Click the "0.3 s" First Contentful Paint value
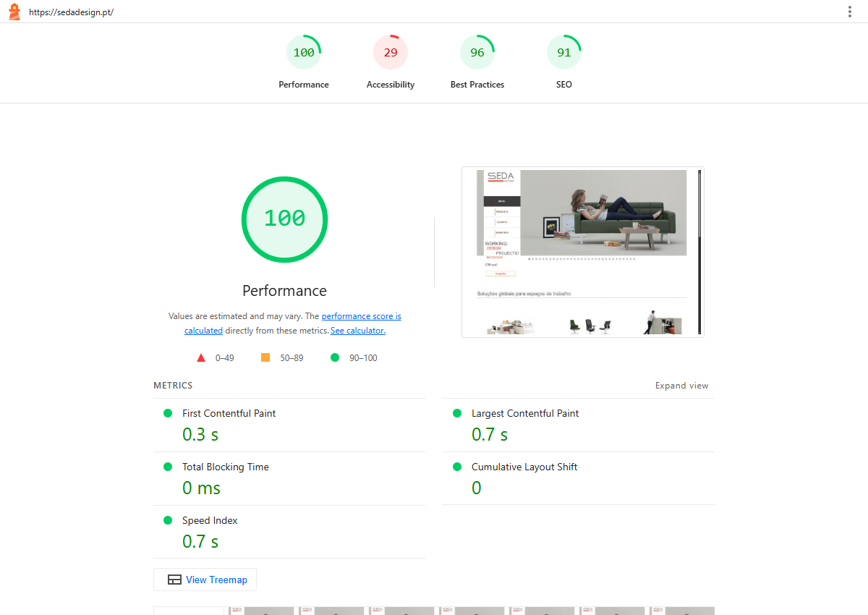The image size is (868, 615). tap(200, 434)
